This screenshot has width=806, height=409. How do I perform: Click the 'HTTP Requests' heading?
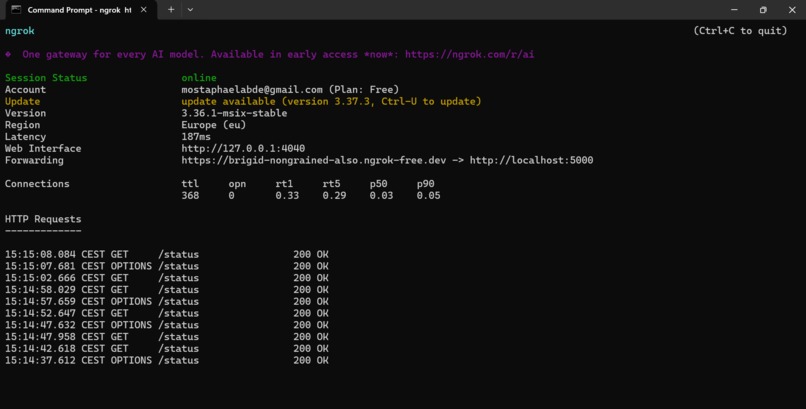(x=43, y=219)
